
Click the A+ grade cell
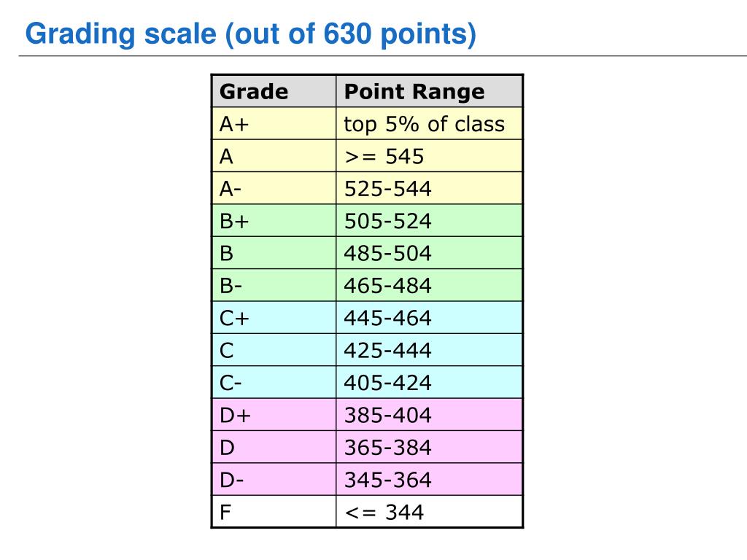coord(274,123)
